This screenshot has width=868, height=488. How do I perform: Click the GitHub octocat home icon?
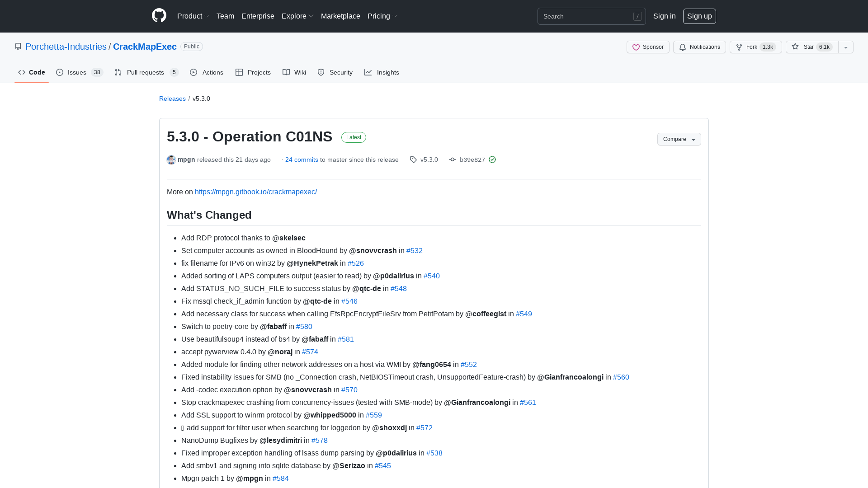[x=159, y=16]
